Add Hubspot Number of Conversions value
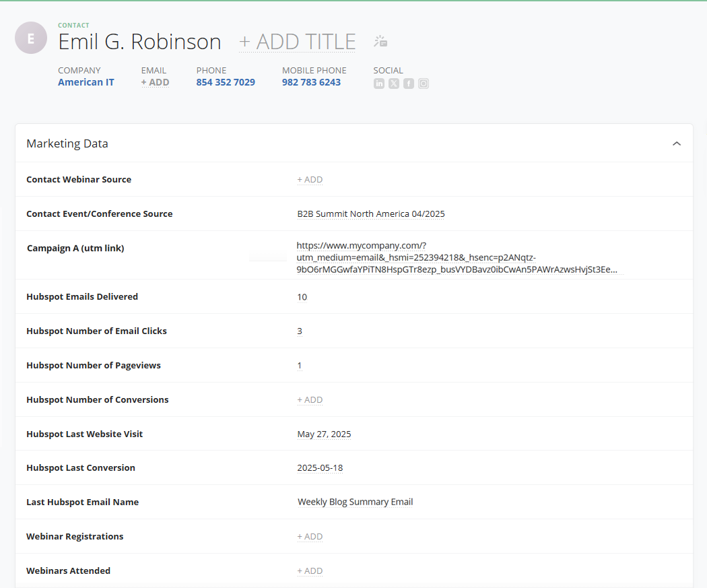This screenshot has height=588, width=707. coord(310,399)
